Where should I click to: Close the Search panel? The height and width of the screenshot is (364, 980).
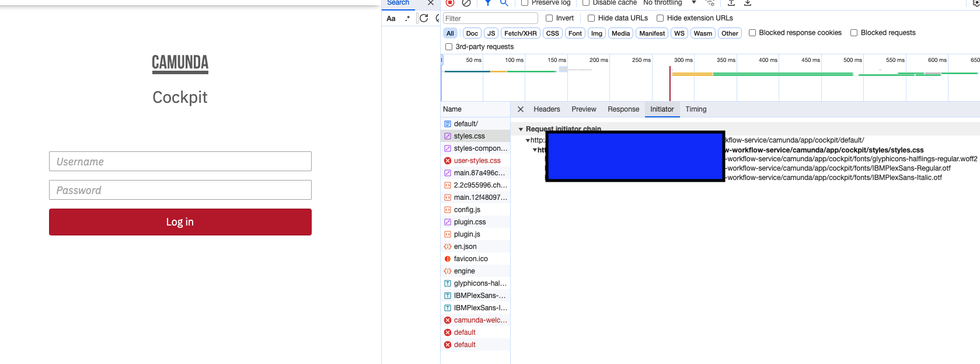tap(431, 3)
